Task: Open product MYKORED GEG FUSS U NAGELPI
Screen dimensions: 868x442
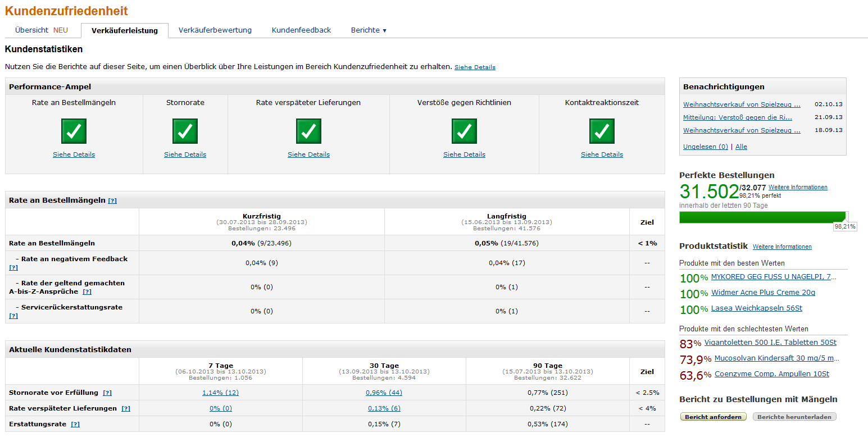Action: (774, 277)
